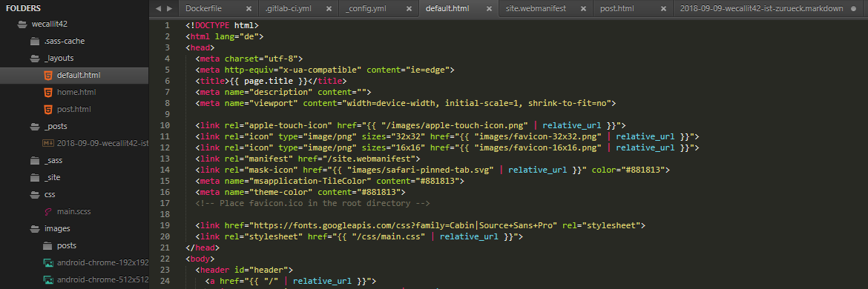Click the HTML5 icon beside home.html
The image size is (868, 289).
(x=47, y=92)
